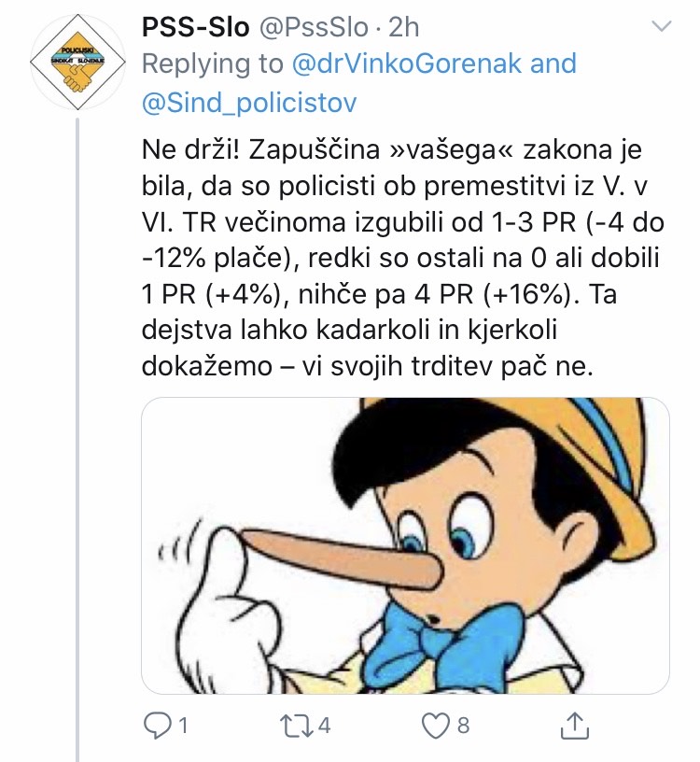700x762 pixels.
Task: Click the vertical thread line below the avatar
Action: click(77, 420)
